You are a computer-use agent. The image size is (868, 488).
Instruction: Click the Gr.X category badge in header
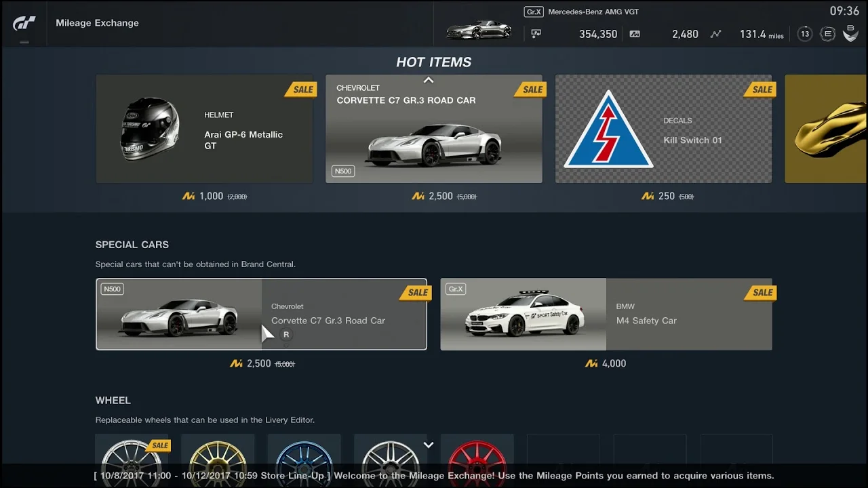(x=534, y=12)
